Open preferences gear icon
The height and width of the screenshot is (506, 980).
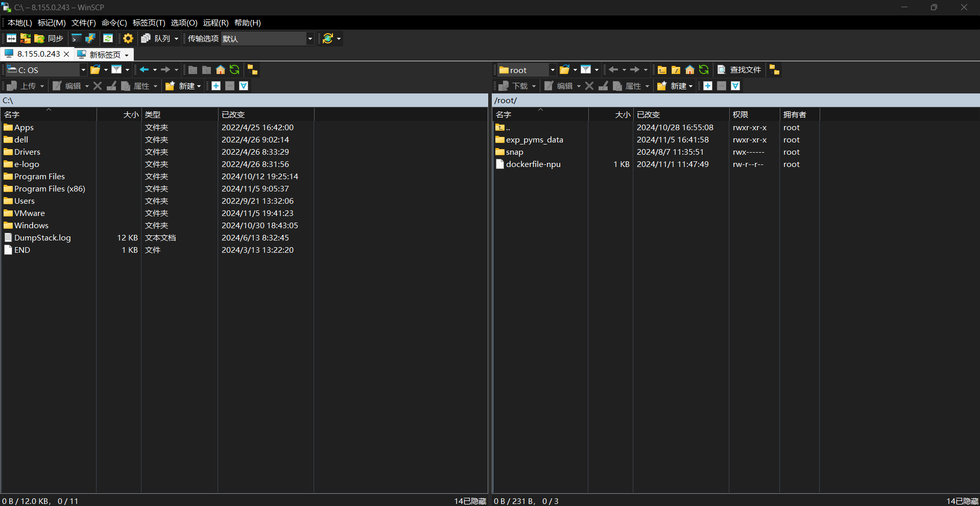128,38
